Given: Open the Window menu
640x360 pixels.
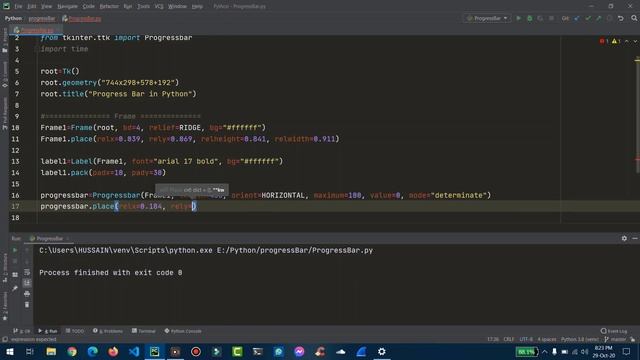Looking at the screenshot, I should pos(177,7).
